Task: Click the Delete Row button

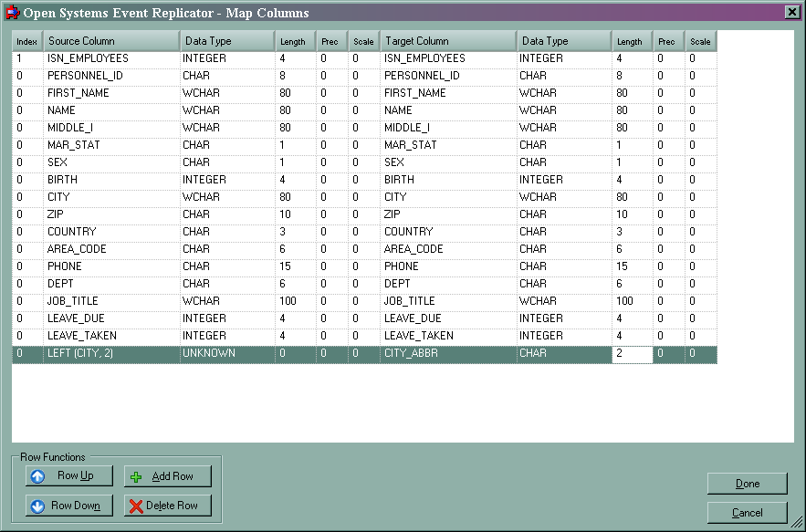Action: (x=167, y=506)
